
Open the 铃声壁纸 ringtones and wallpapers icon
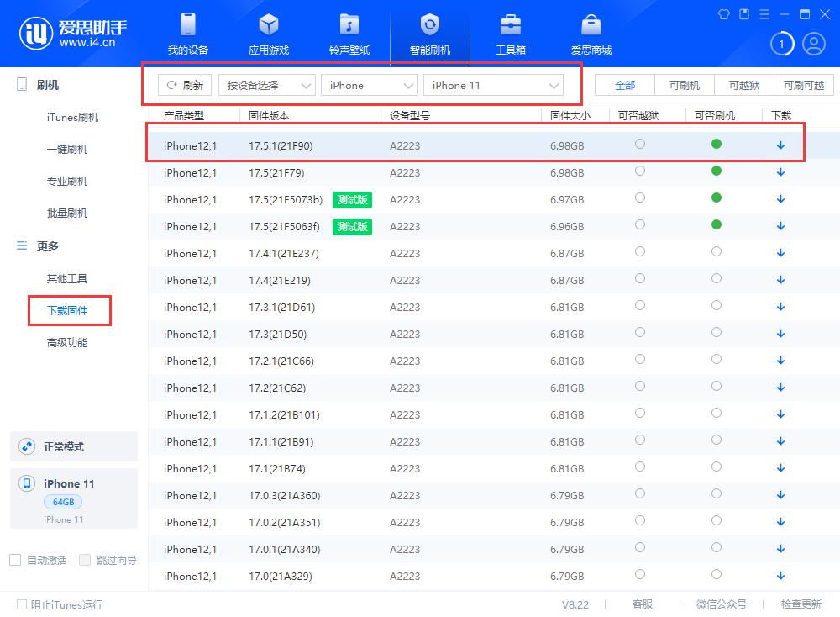click(349, 34)
